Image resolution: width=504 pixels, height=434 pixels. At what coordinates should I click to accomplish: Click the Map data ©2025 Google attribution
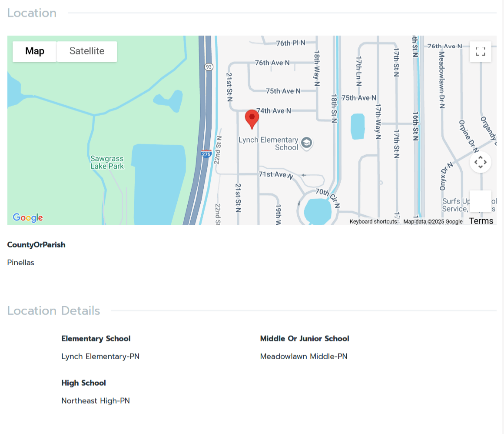tap(433, 221)
